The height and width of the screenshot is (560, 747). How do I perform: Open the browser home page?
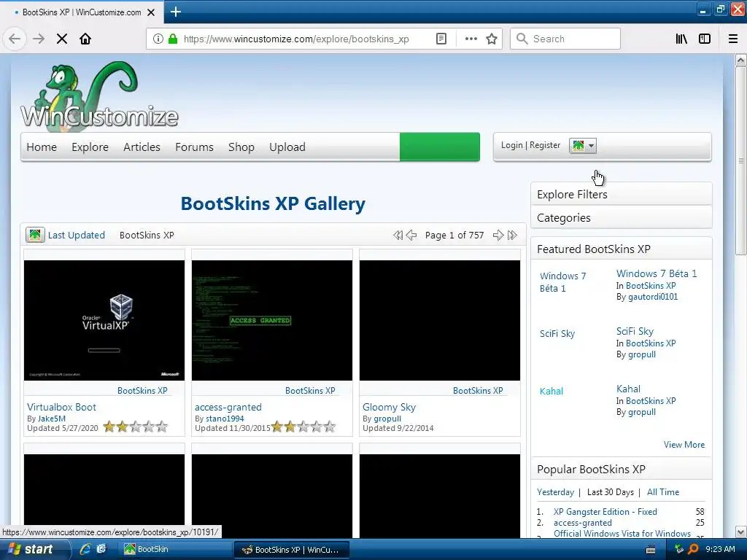coord(85,39)
